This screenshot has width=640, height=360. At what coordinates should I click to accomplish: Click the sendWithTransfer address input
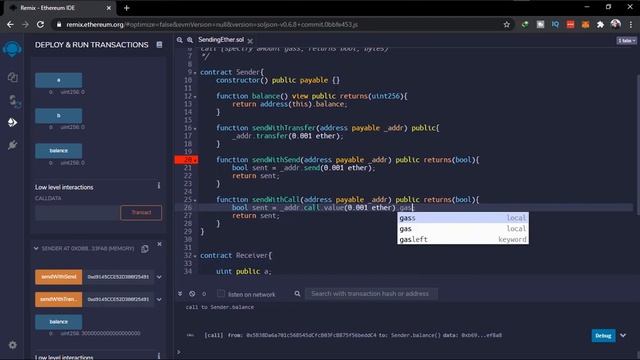[118, 299]
